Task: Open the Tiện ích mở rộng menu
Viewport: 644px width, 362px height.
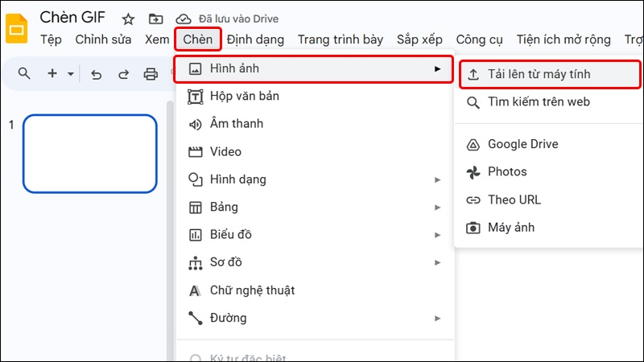Action: (563, 39)
